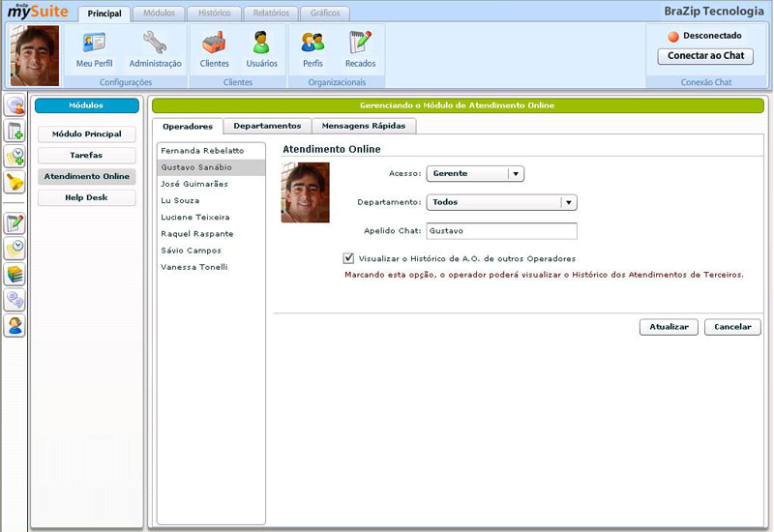774x532 pixels.
Task: Click the Help Desk module button
Action: click(x=87, y=197)
